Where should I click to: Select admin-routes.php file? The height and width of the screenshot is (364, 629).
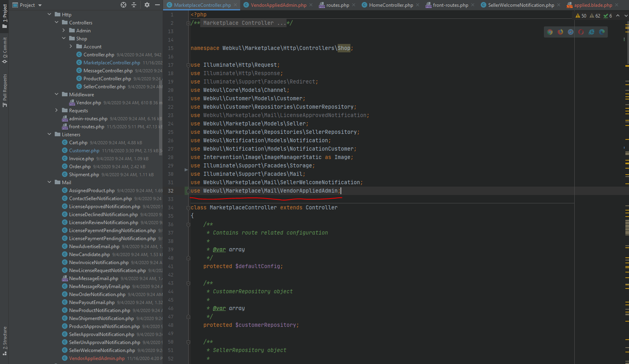(88, 119)
